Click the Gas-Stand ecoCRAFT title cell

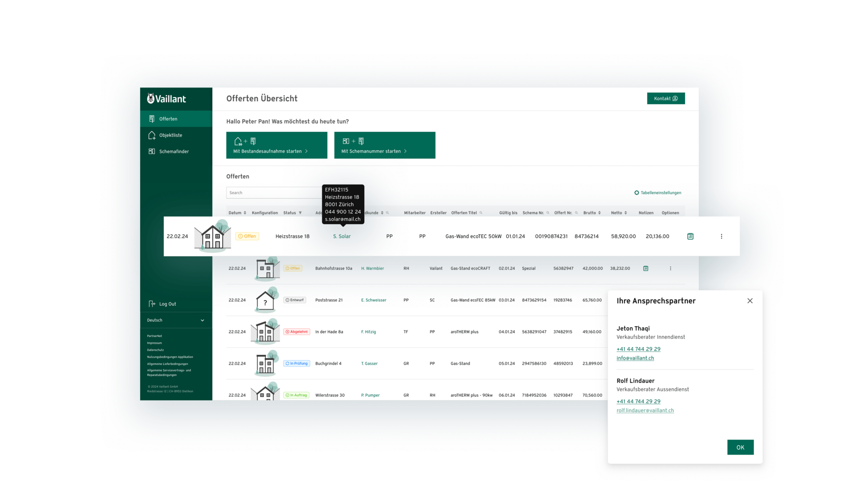470,268
